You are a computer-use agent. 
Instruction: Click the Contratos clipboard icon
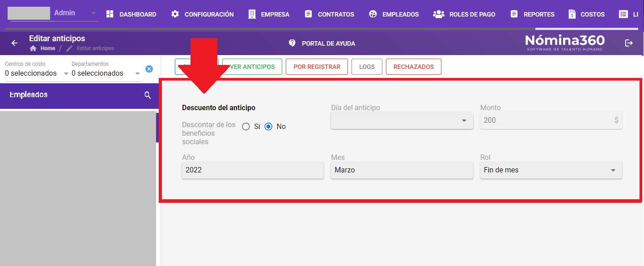(x=308, y=14)
